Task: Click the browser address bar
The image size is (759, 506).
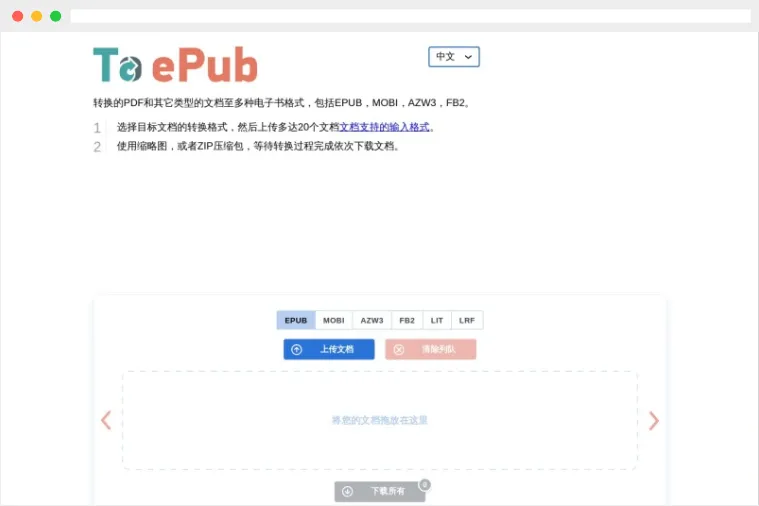Action: [410, 16]
